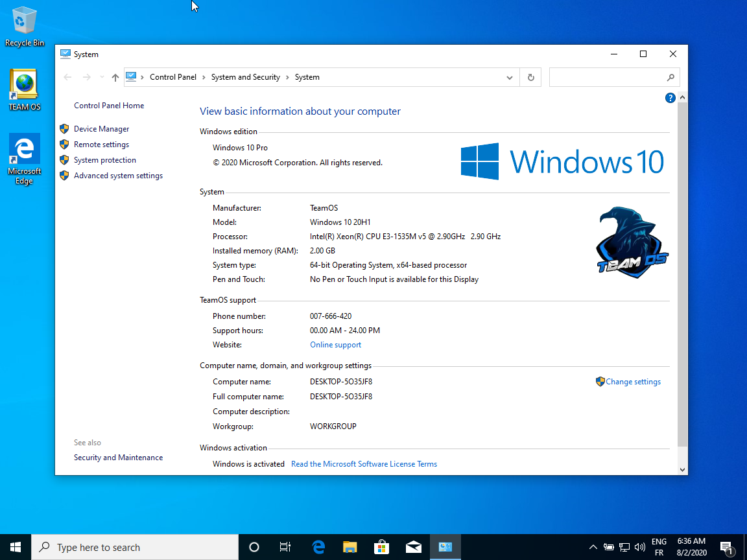
Task: Select System and Security in the breadcrumb
Action: pos(245,77)
